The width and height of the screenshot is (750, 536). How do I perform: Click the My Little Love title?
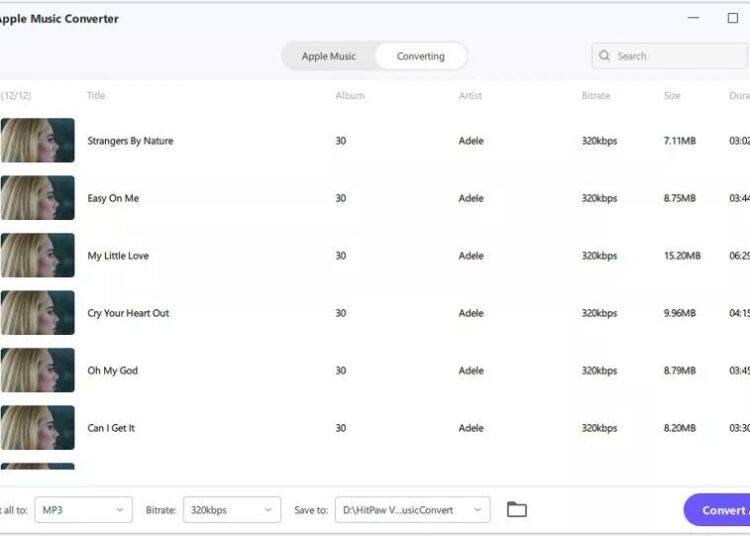tap(118, 255)
